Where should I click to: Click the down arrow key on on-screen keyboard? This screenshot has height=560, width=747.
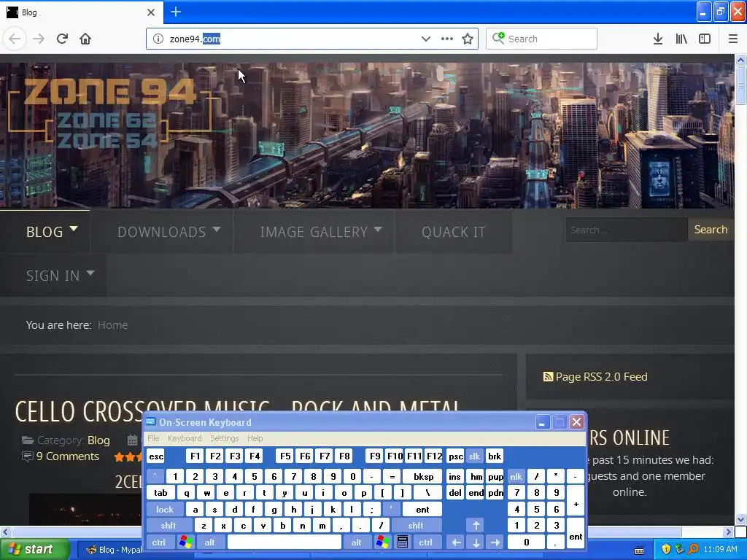pyautogui.click(x=476, y=542)
